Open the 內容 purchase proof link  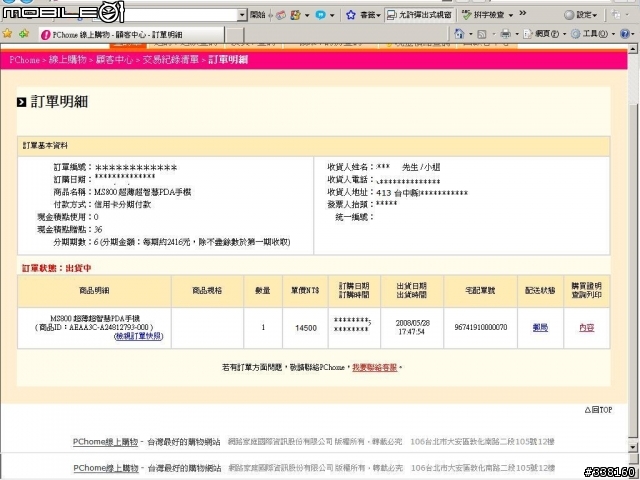pos(587,327)
